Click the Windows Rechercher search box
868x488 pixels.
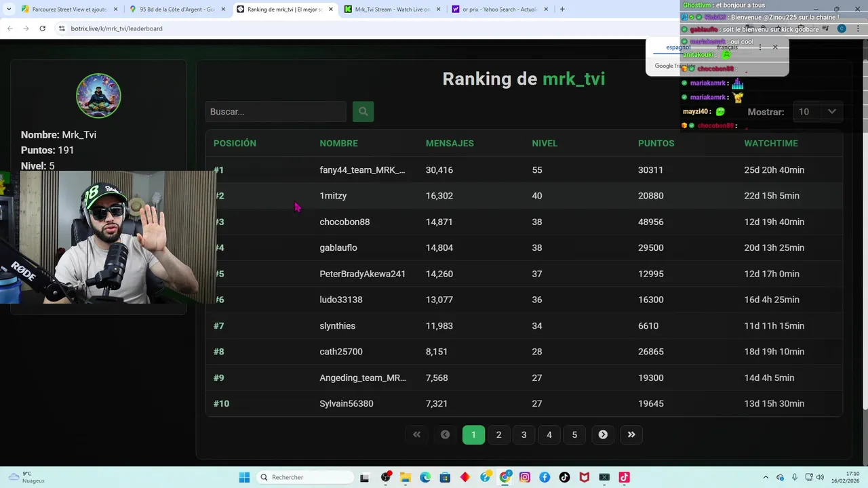tap(304, 477)
